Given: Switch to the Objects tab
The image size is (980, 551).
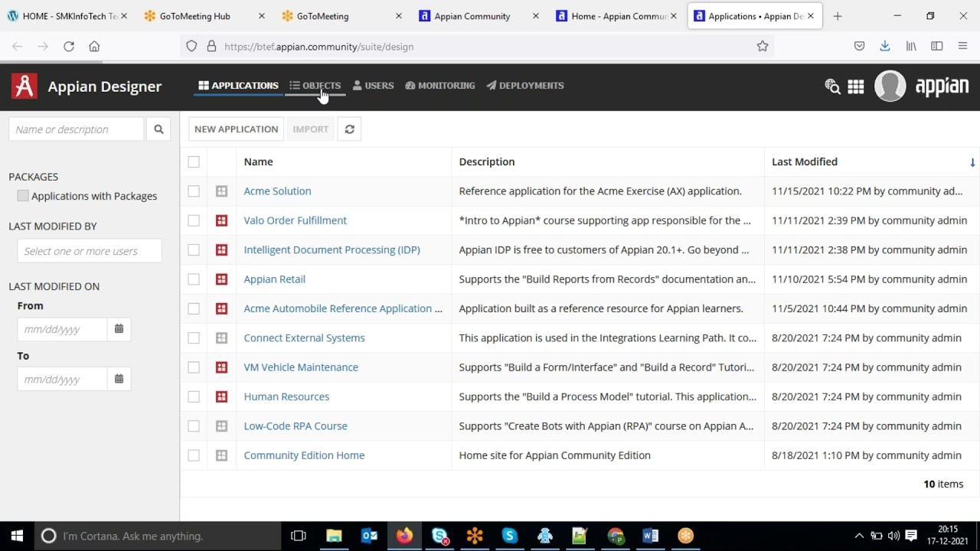Looking at the screenshot, I should tap(315, 86).
